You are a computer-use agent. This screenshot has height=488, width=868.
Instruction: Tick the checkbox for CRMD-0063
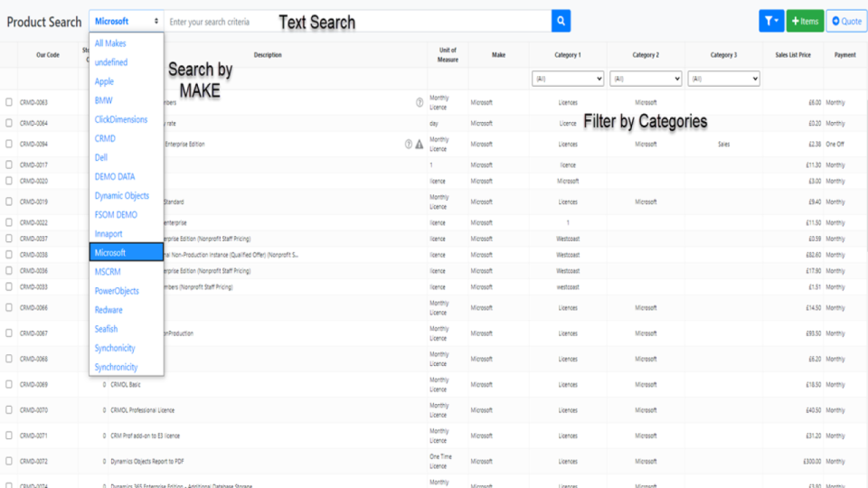click(9, 102)
